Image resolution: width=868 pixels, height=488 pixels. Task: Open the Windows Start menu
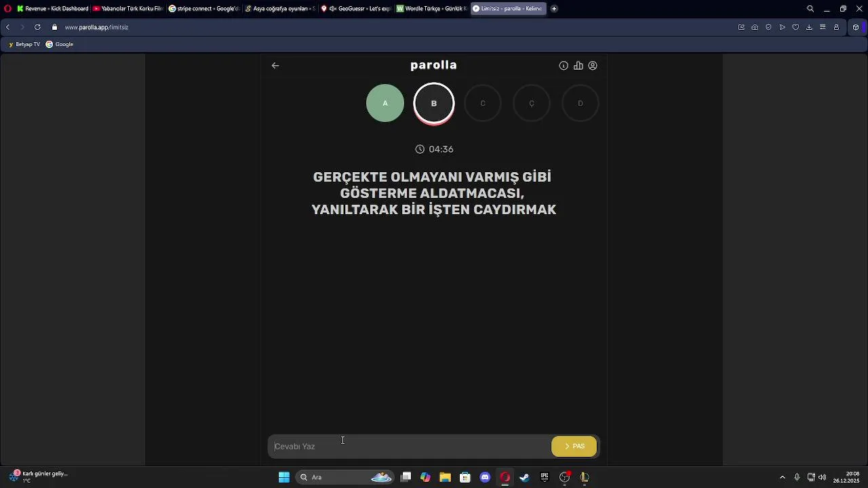click(x=284, y=477)
